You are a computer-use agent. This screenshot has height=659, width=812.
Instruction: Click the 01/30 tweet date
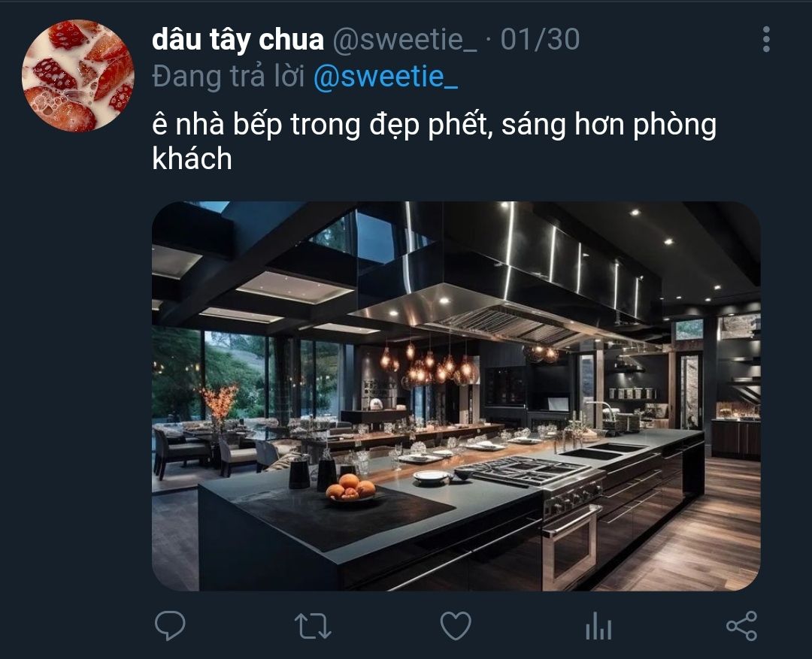[540, 39]
